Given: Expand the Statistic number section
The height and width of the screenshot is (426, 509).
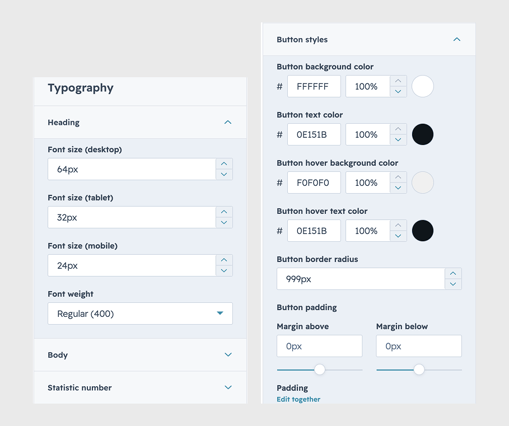Looking at the screenshot, I should [x=228, y=387].
